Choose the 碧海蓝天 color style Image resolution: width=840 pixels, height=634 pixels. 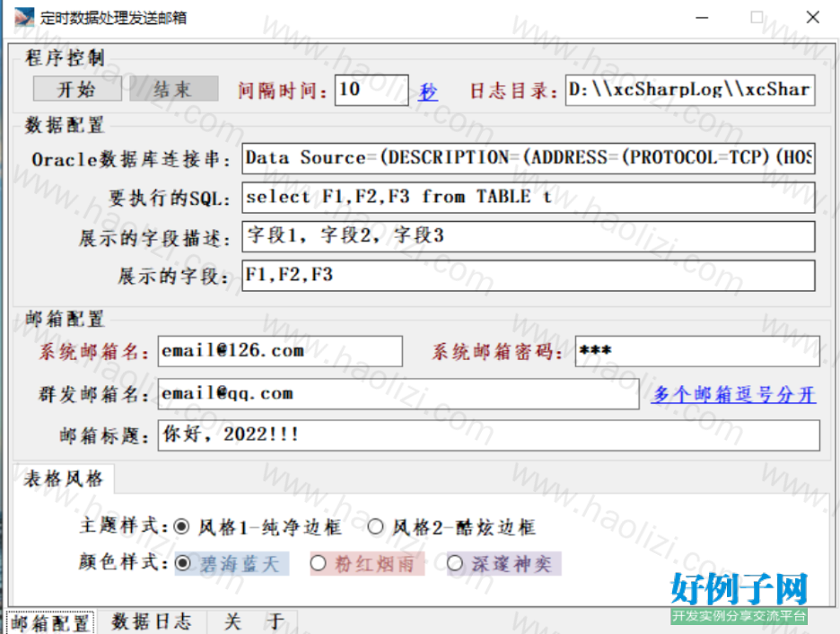232,564
